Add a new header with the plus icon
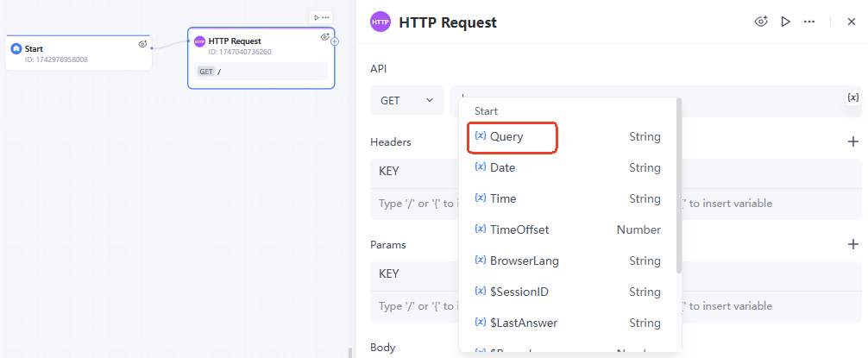Screen dimensions: 868x358 [x=853, y=141]
